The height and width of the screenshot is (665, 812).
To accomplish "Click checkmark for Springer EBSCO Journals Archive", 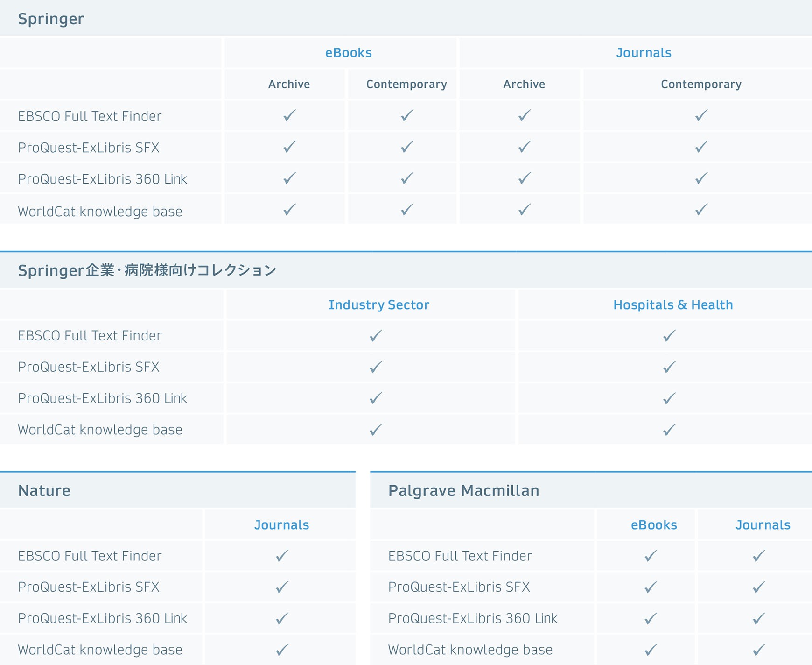I will point(525,115).
